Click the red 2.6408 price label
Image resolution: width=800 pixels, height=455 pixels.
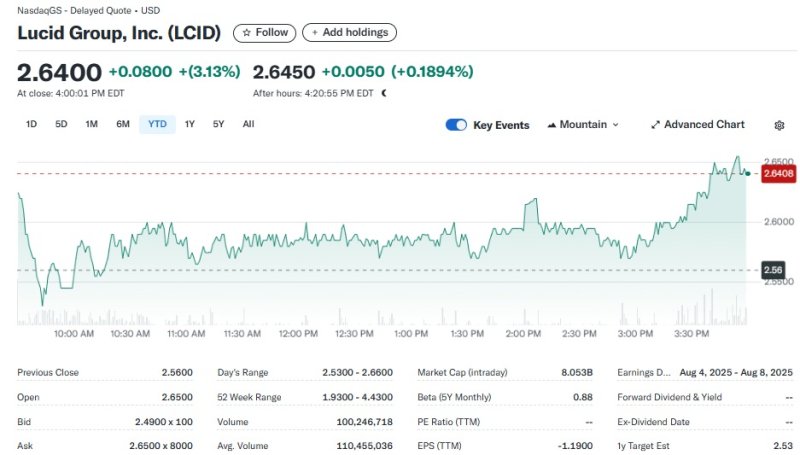pos(777,173)
